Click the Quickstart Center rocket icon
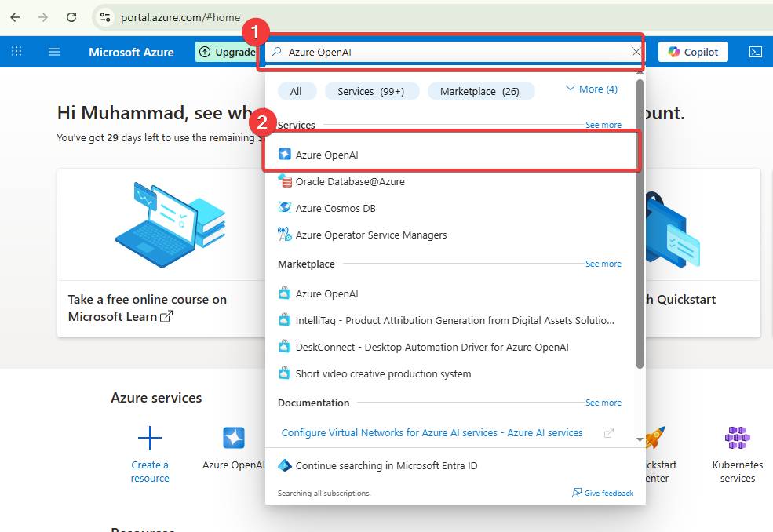773x532 pixels. point(655,438)
